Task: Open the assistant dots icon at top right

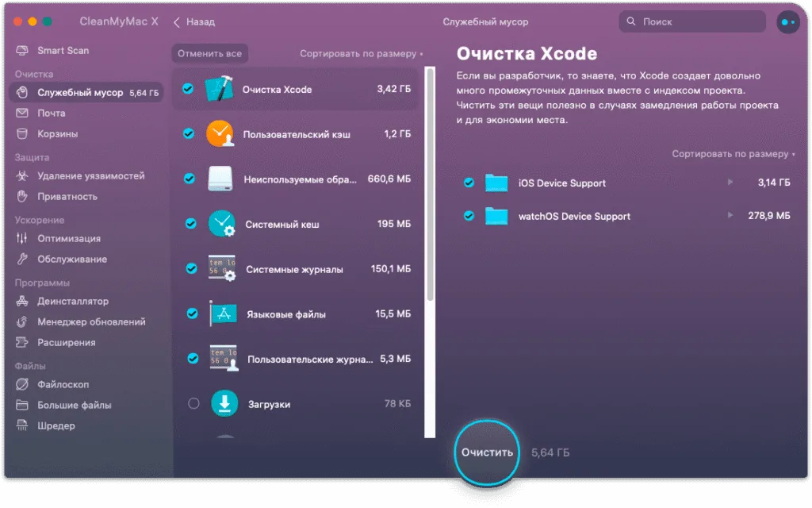Action: (788, 21)
